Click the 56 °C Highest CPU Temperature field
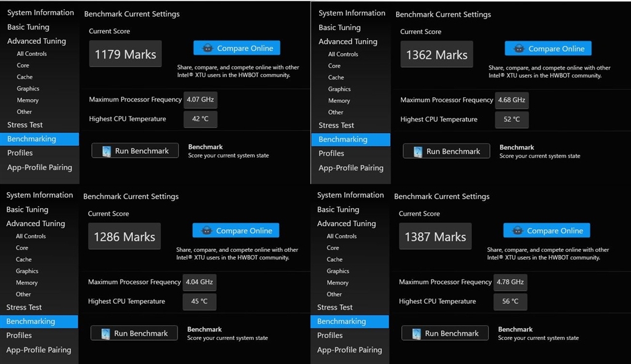This screenshot has height=364, width=631. click(x=510, y=301)
